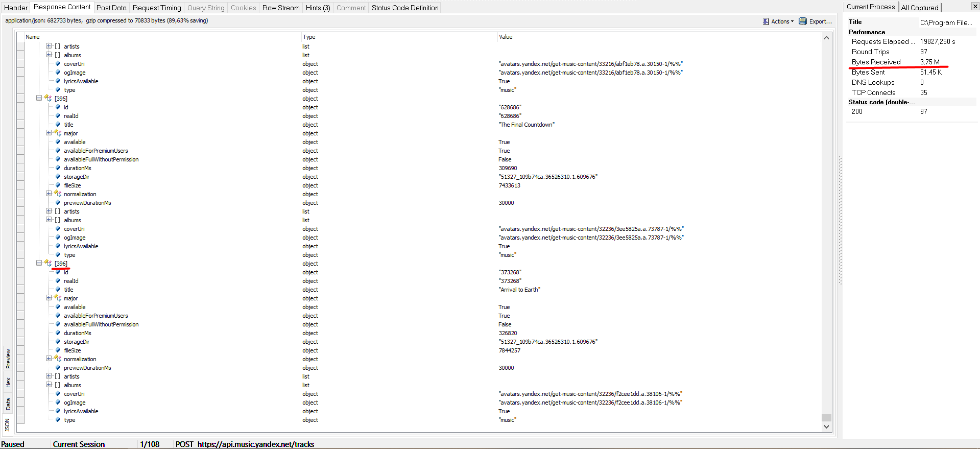Click the albums list bracket icon in node [396]
Image resolution: width=980 pixels, height=449 pixels.
[58, 385]
